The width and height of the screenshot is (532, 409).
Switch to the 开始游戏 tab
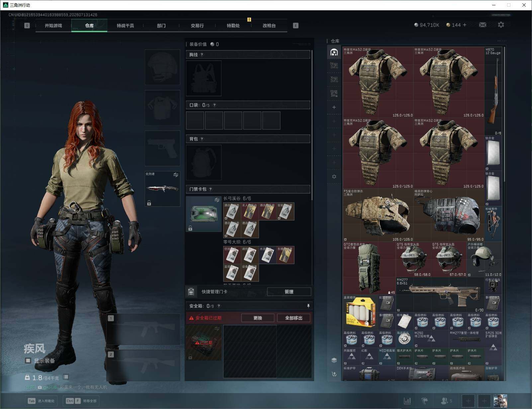click(53, 26)
